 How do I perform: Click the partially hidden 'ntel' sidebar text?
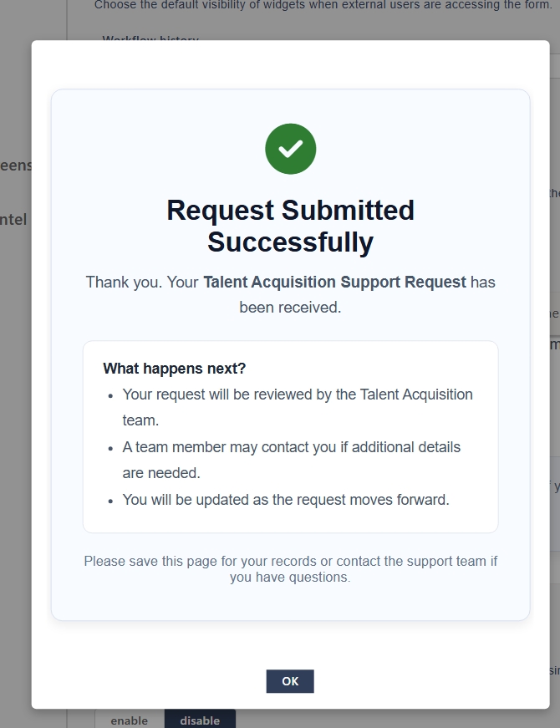click(x=13, y=220)
